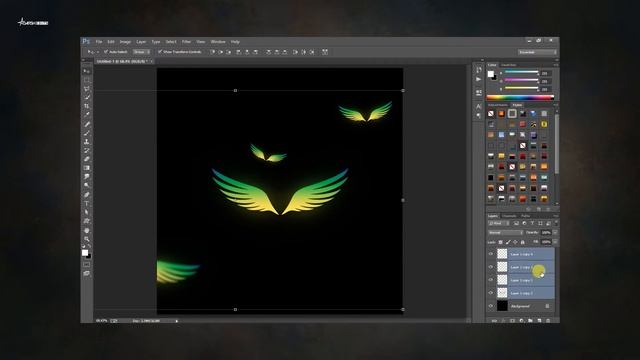Click Link layers icon at Layers panel bottom

tap(494, 321)
